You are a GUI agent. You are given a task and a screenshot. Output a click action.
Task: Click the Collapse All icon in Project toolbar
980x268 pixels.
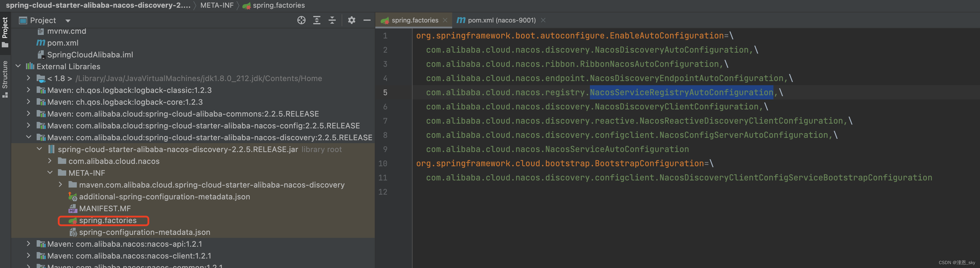tap(332, 20)
